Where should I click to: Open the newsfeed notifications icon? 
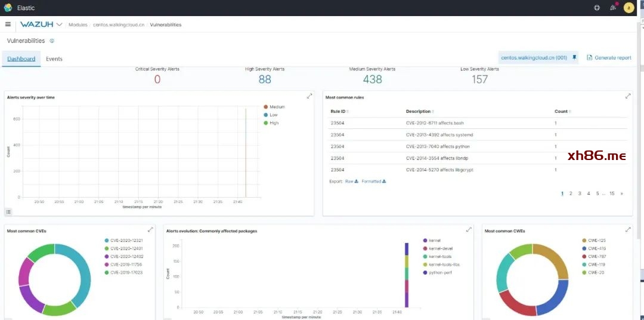point(613,8)
